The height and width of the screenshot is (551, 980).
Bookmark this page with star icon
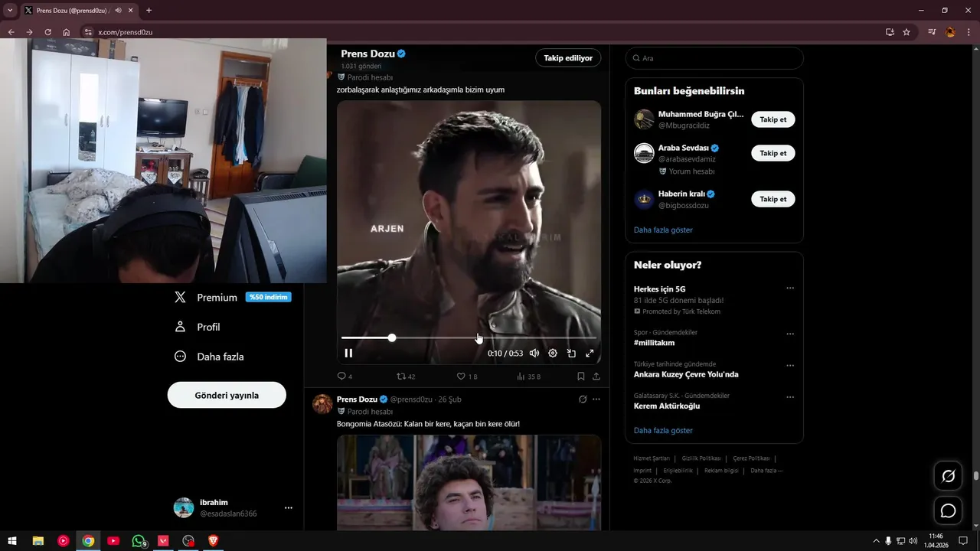906,32
